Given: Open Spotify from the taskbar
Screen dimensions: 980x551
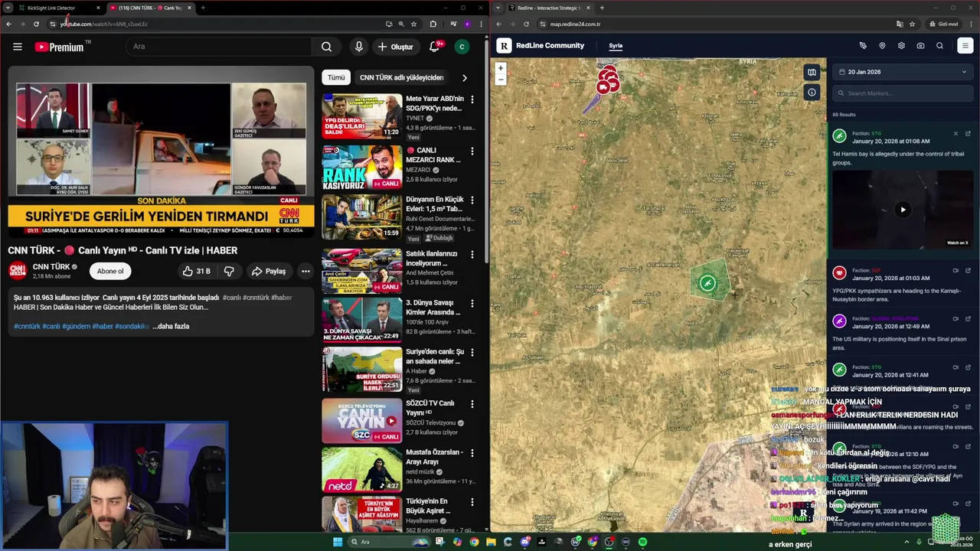Looking at the screenshot, I should (x=642, y=542).
